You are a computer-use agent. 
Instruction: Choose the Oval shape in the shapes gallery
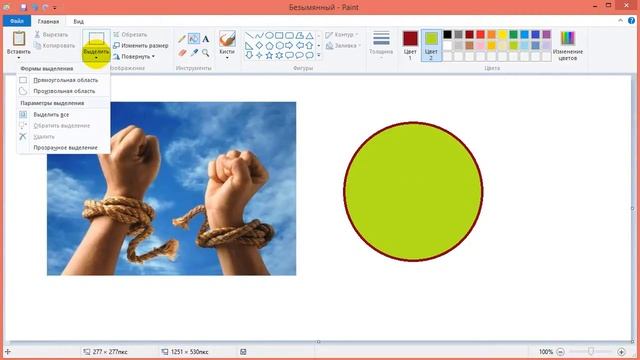pos(269,36)
